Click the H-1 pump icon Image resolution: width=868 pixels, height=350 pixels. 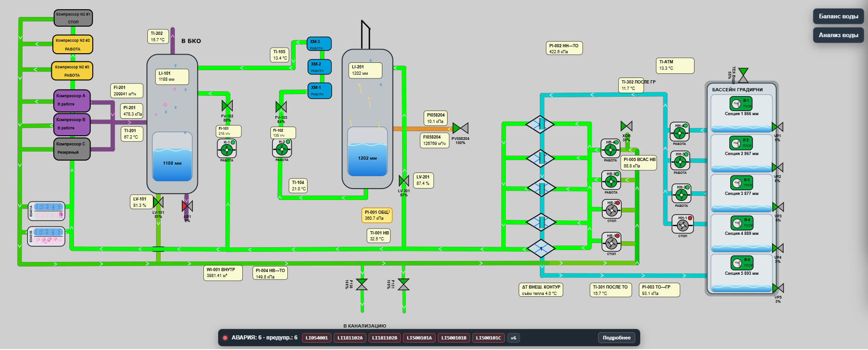pyautogui.click(x=227, y=149)
